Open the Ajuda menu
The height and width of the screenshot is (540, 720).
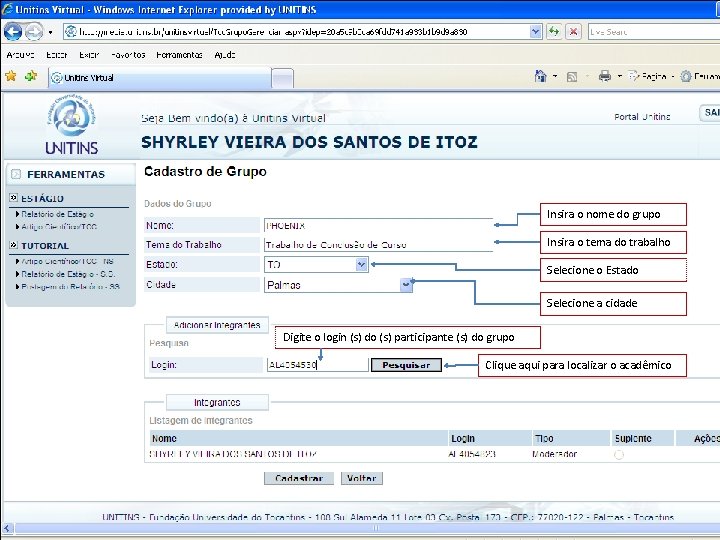[x=225, y=55]
